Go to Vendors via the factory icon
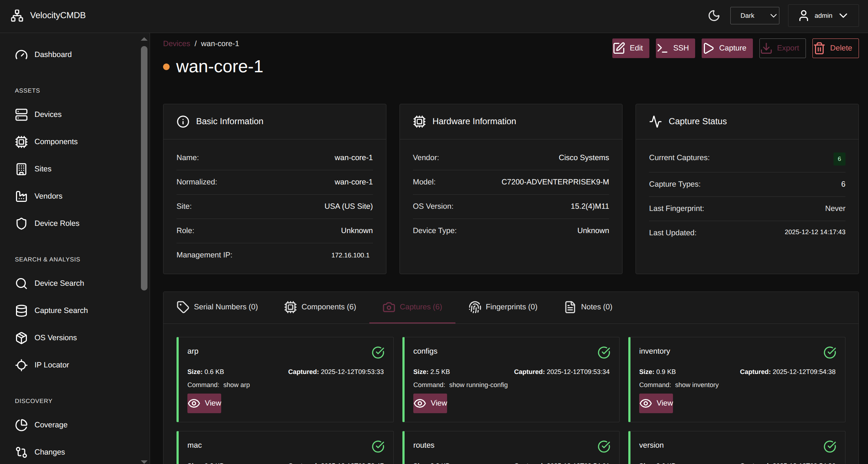Image resolution: width=868 pixels, height=464 pixels. (x=21, y=196)
